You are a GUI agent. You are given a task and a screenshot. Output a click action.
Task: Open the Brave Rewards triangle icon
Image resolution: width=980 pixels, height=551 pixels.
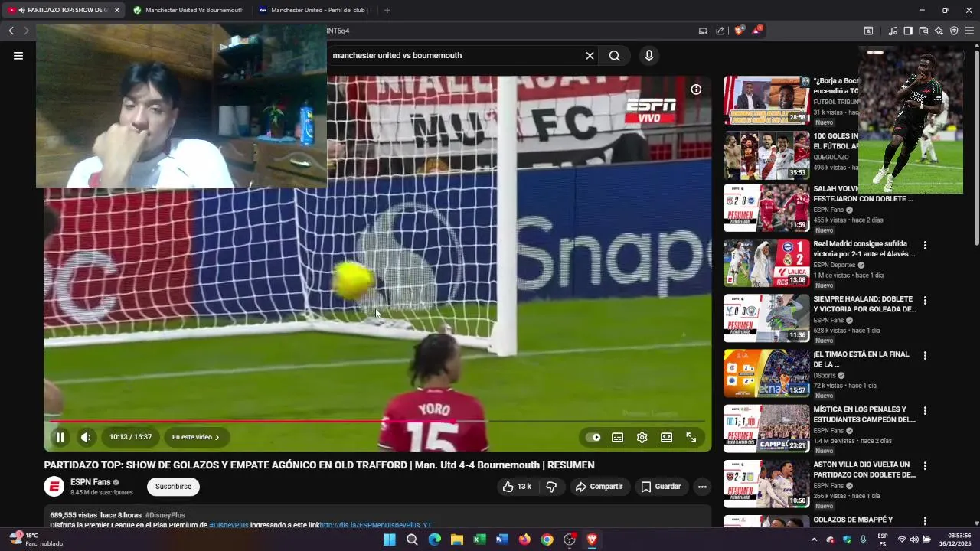pyautogui.click(x=756, y=31)
